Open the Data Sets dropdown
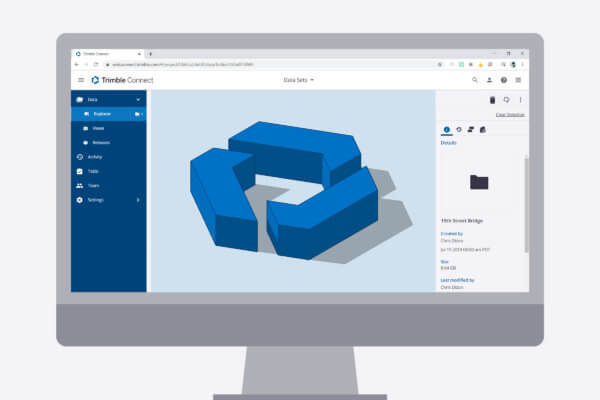This screenshot has height=400, width=600. tap(298, 79)
